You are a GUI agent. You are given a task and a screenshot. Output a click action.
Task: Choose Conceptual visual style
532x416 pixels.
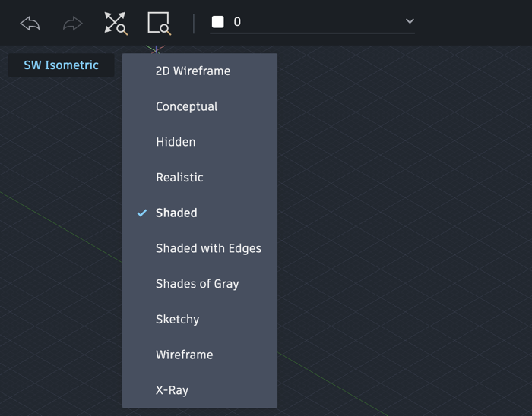(187, 106)
